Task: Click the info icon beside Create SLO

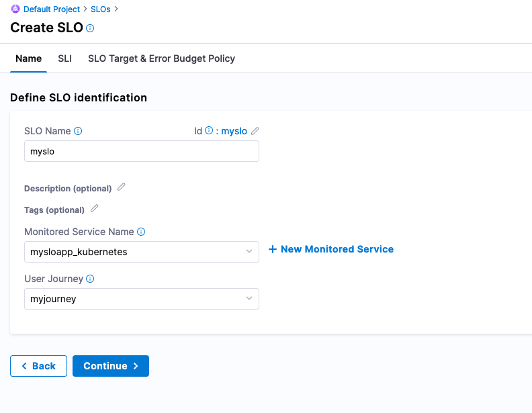Action: (x=91, y=28)
